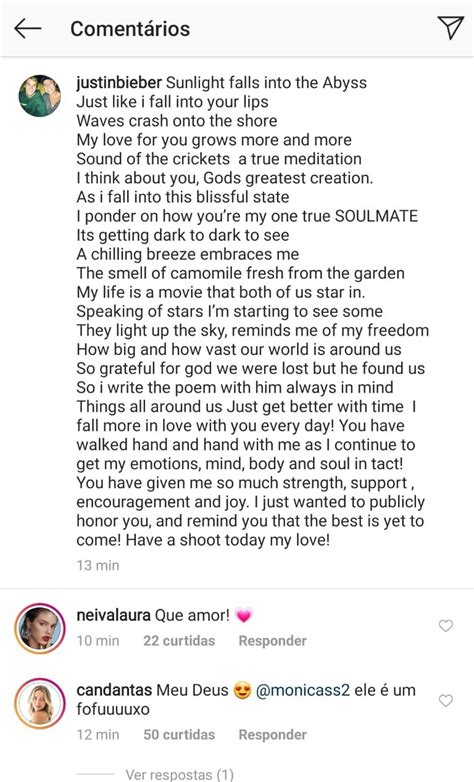Viewport: 474px width, 782px height.
Task: Open the direct share paper plane icon
Action: pos(451,27)
